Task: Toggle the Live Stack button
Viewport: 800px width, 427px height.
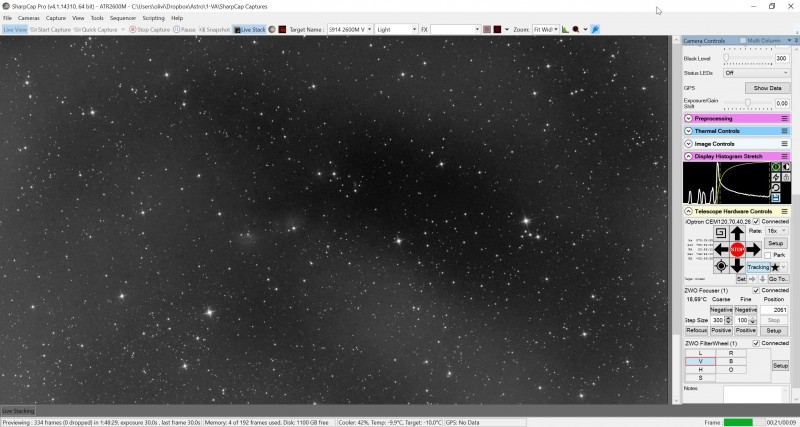Action: point(249,30)
